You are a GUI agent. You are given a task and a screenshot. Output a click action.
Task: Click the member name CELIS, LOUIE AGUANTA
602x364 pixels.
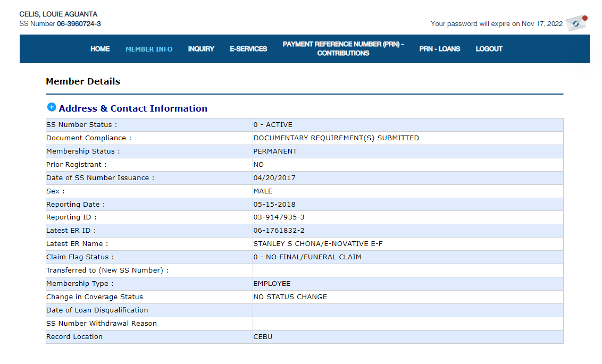58,14
